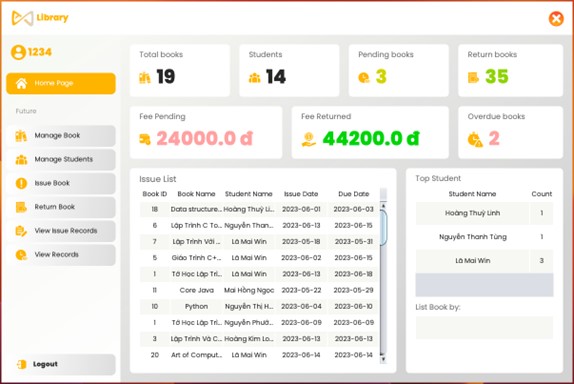Click the user profile icon beside 1234
574x384 pixels.
pyautogui.click(x=18, y=52)
